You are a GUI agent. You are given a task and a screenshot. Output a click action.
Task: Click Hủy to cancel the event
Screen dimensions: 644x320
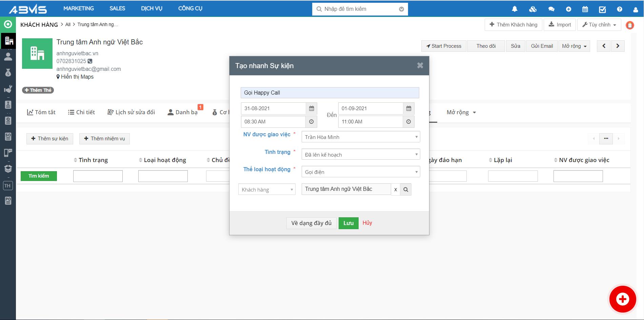(x=367, y=223)
